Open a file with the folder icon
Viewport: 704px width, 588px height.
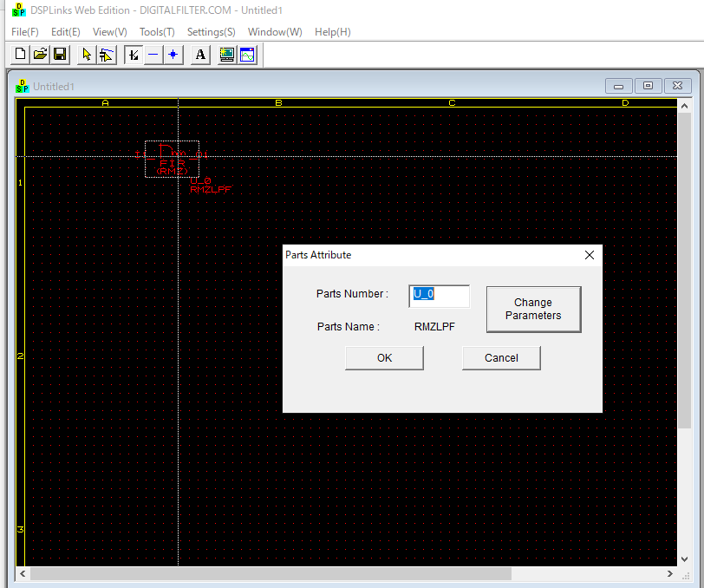click(40, 55)
